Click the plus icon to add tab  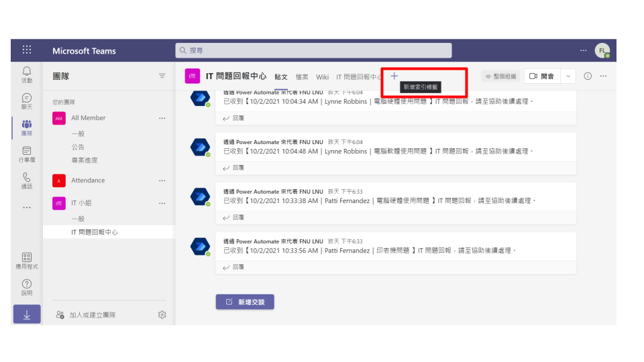point(394,76)
